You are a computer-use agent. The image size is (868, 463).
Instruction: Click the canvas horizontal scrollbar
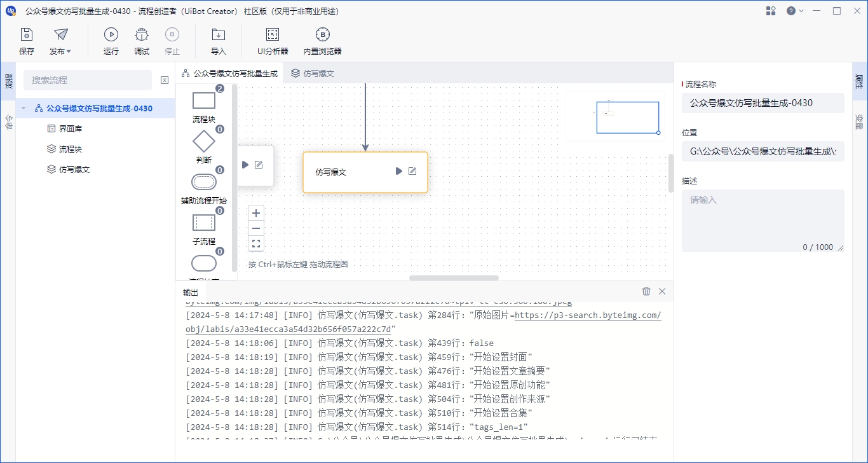point(454,278)
